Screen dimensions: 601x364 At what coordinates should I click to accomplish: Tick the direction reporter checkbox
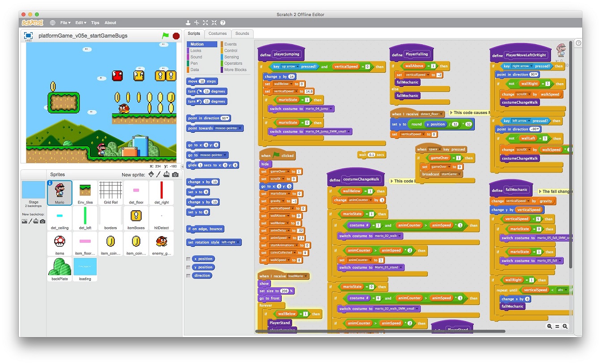click(x=188, y=275)
